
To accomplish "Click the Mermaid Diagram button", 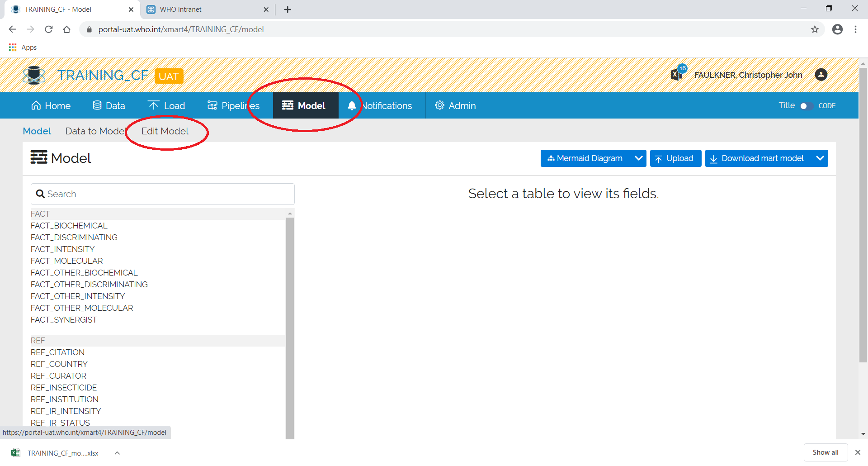I will pyautogui.click(x=586, y=158).
